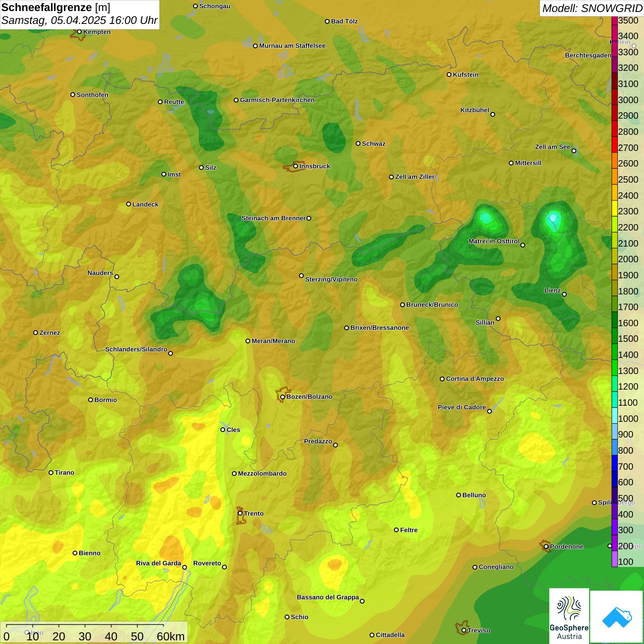This screenshot has height=644, width=644.
Task: Click the Rovereto label
Action: tap(207, 563)
